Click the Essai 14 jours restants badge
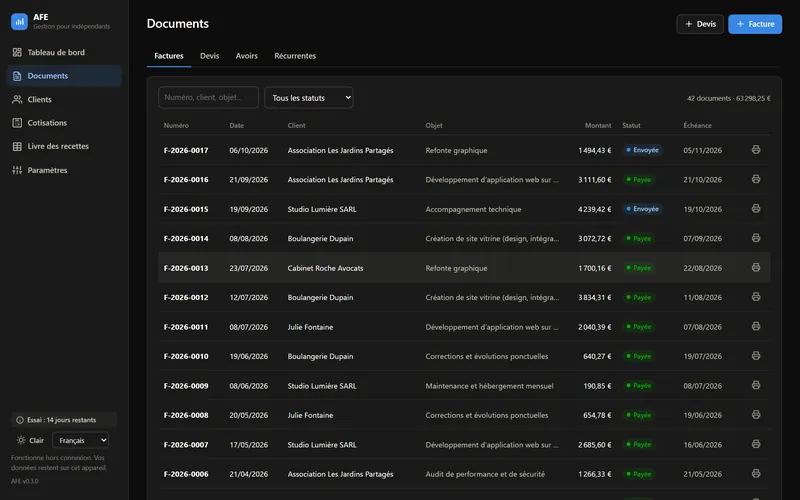The image size is (800, 500). pyautogui.click(x=64, y=420)
